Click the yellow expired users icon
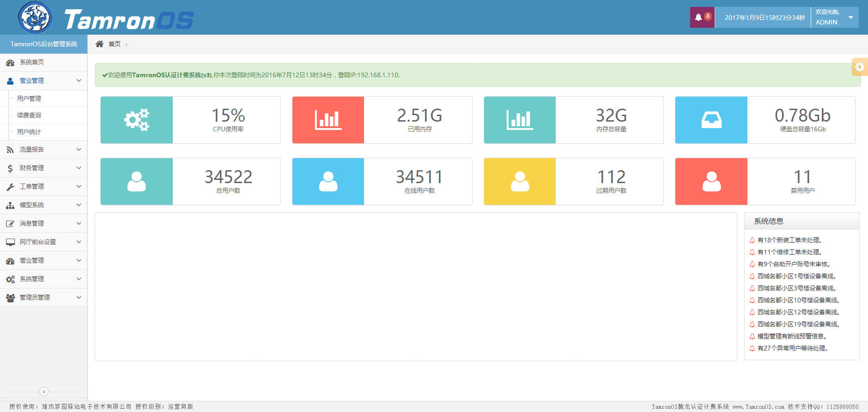 tap(520, 182)
